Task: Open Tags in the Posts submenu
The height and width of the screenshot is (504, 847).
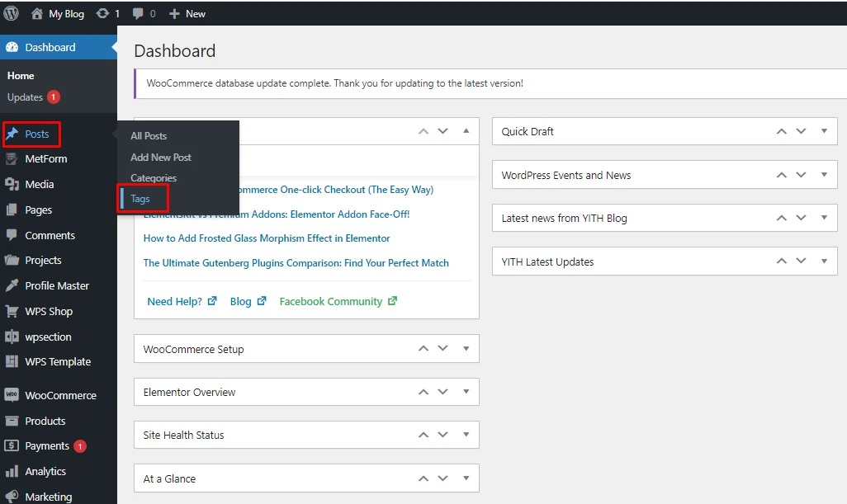Action: pos(140,199)
